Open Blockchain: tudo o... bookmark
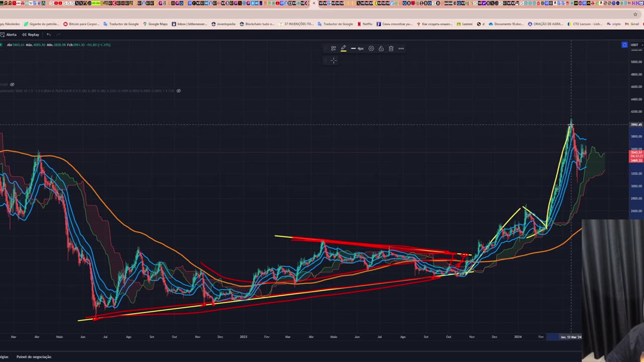 click(x=258, y=24)
